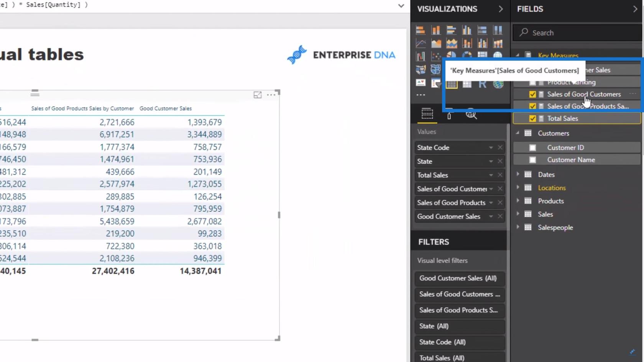Image resolution: width=644 pixels, height=362 pixels.
Task: Select the 100% Stacked bar chart visual
Action: [482, 30]
